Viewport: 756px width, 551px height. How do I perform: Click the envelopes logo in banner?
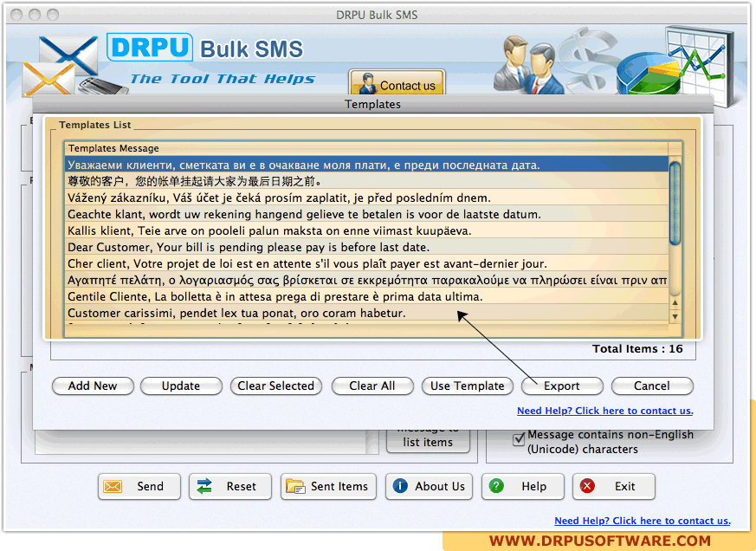tap(61, 67)
